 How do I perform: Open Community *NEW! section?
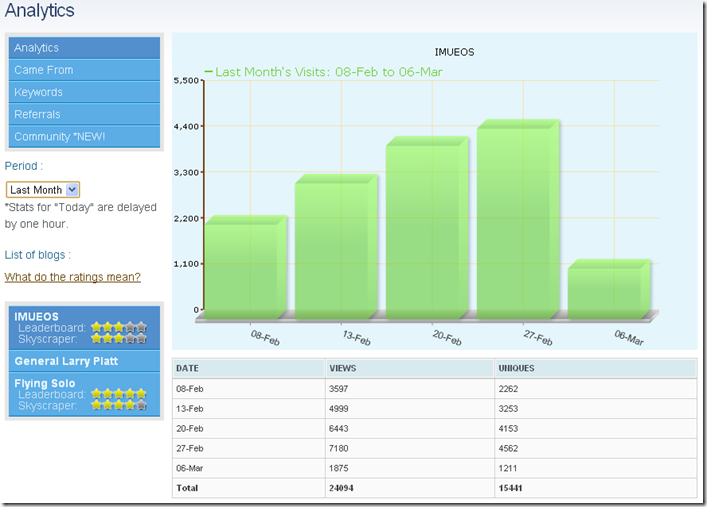click(x=84, y=136)
